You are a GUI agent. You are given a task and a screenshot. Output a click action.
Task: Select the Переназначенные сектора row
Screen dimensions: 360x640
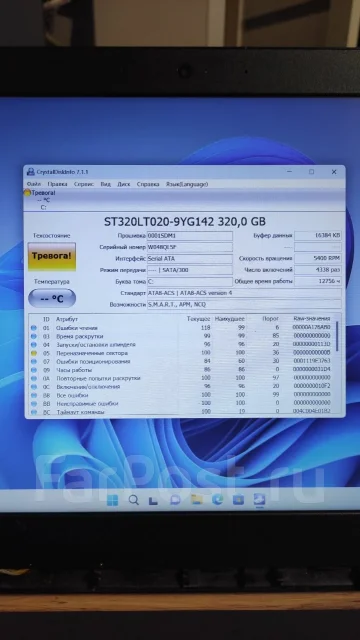[182, 353]
